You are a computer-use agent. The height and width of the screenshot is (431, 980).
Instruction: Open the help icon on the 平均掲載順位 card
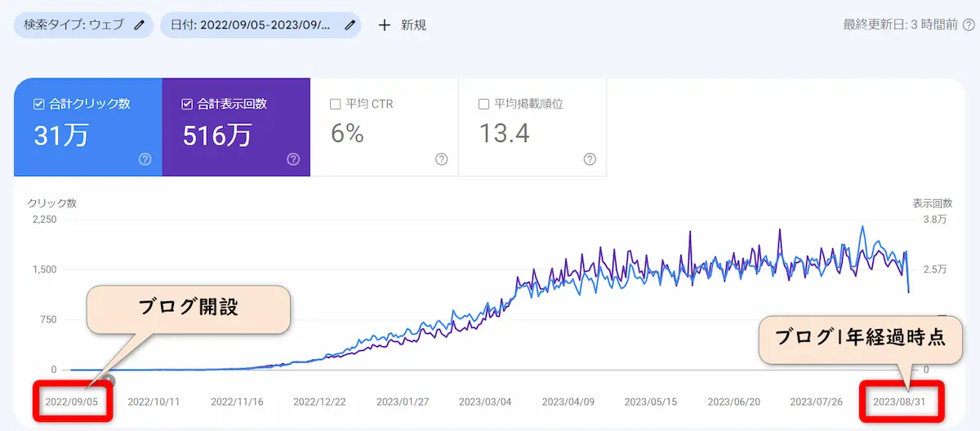point(590,159)
